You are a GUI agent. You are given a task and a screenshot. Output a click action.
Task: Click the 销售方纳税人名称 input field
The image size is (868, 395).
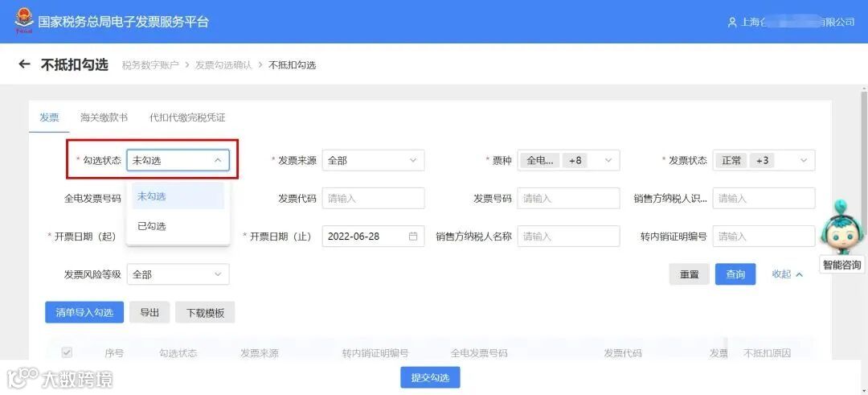point(568,236)
